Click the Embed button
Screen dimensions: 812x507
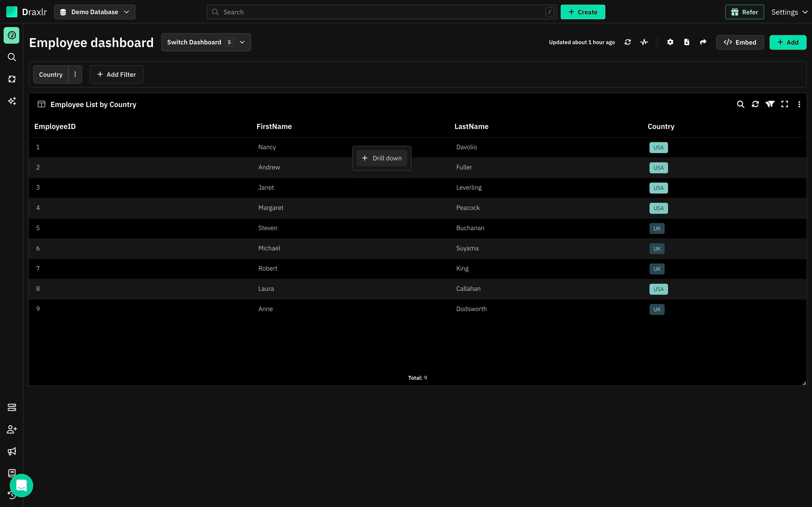[740, 42]
